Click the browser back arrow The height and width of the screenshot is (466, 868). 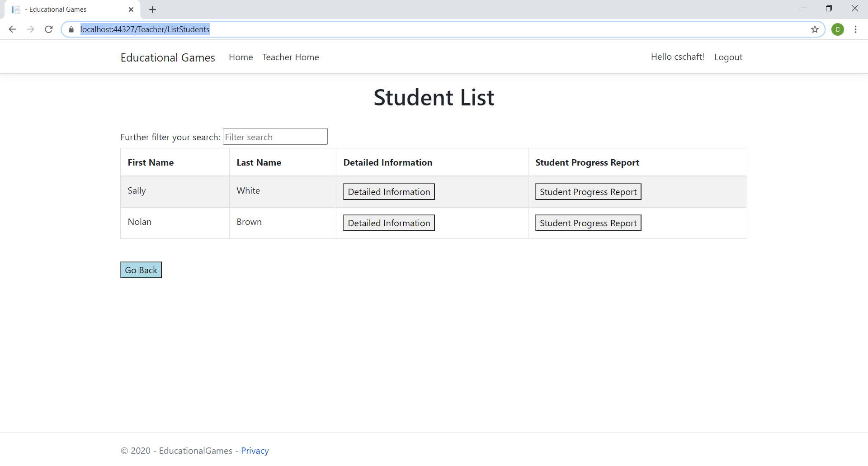(12, 29)
